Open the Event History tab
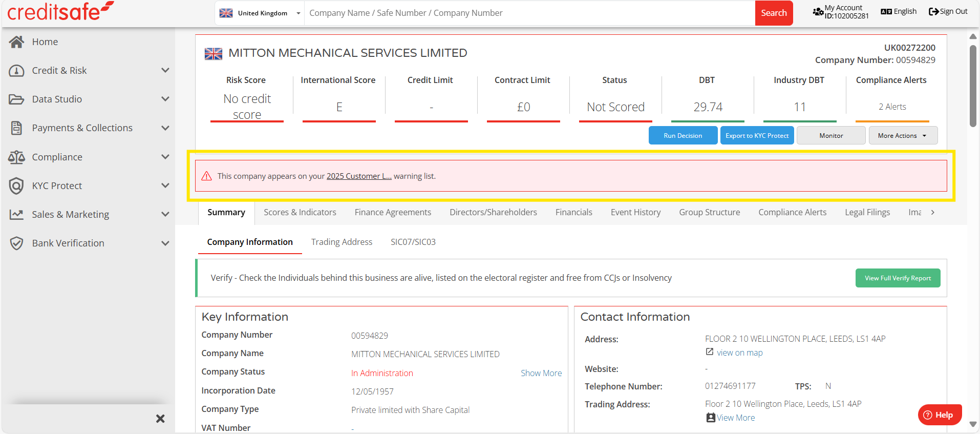The width and height of the screenshot is (980, 434). (x=635, y=212)
